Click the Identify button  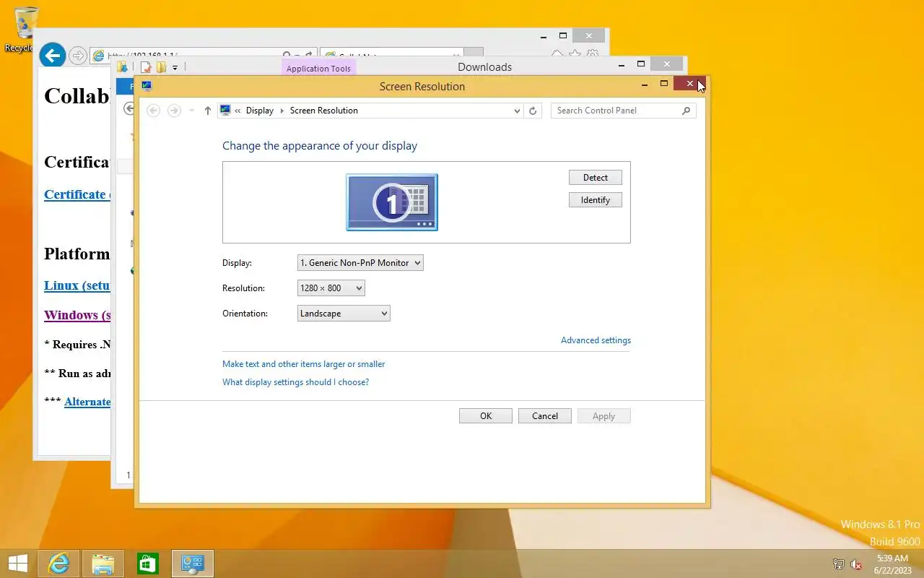click(x=596, y=200)
